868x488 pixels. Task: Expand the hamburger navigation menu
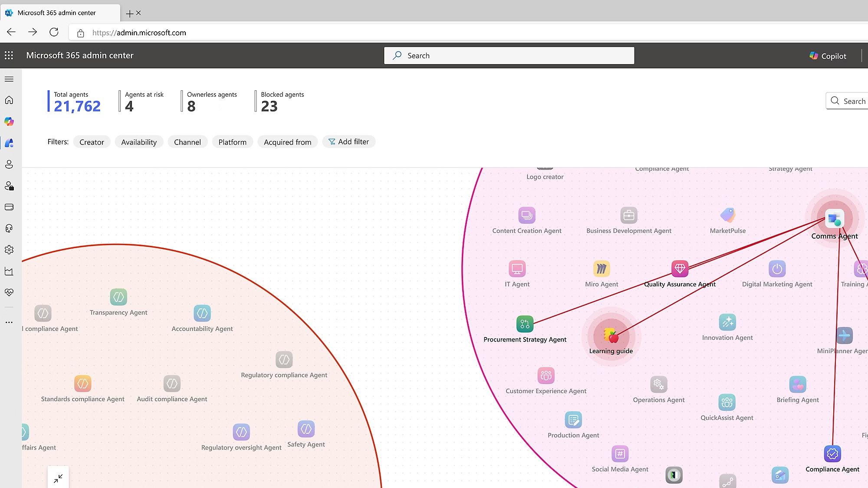click(x=9, y=79)
